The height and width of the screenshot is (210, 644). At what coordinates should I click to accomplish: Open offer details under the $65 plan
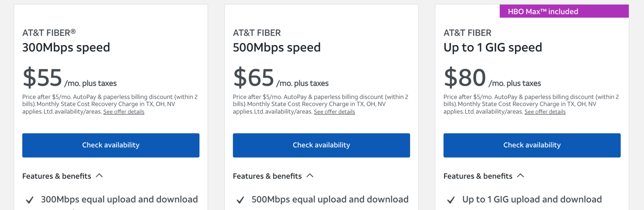334,112
